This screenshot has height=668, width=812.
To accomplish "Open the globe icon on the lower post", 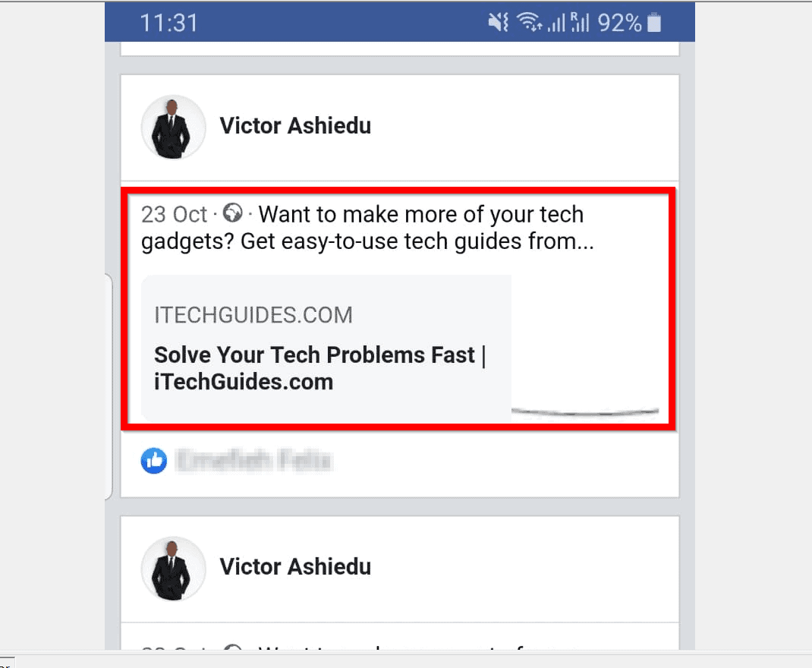I will click(233, 651).
